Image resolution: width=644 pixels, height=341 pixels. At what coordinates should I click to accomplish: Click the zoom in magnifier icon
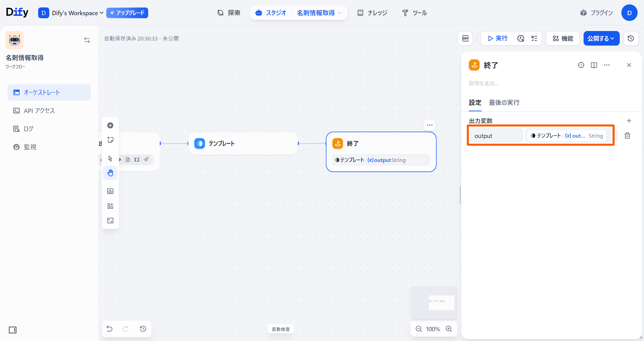pyautogui.click(x=449, y=329)
